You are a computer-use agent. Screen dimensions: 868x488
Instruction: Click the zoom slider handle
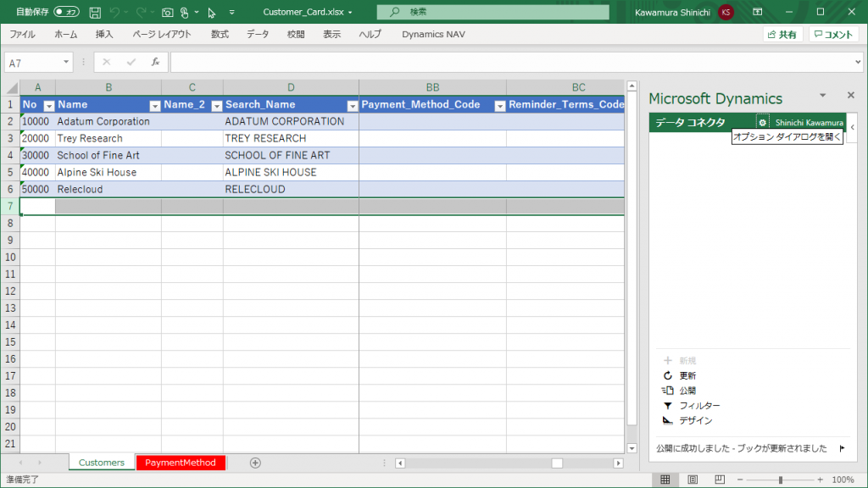pos(781,480)
